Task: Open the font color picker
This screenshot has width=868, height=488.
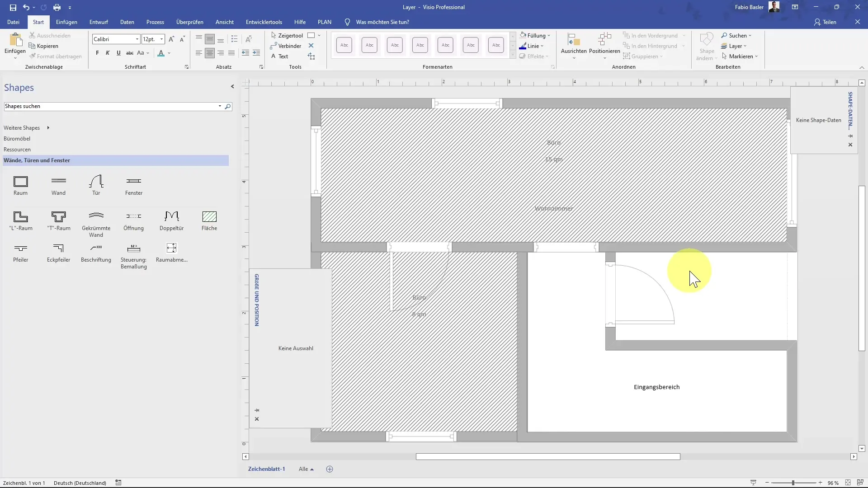Action: pyautogui.click(x=169, y=53)
